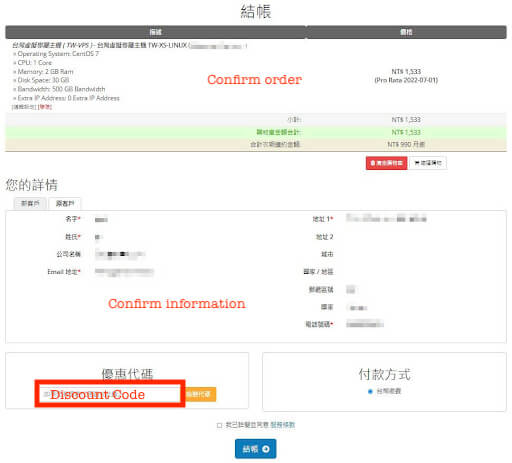This screenshot has width=512, height=463.
Task: Switch to the existing customer tab
Action: 65,203
